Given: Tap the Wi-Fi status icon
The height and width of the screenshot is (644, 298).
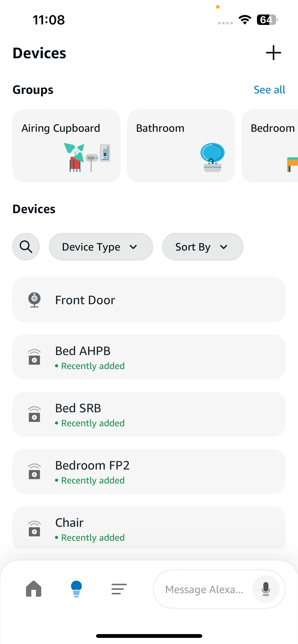Looking at the screenshot, I should [245, 20].
